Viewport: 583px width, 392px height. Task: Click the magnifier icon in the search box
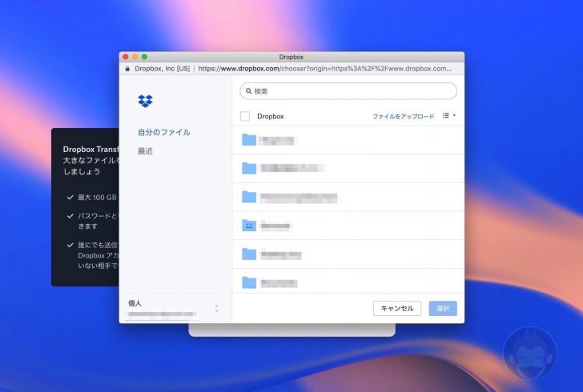(249, 91)
